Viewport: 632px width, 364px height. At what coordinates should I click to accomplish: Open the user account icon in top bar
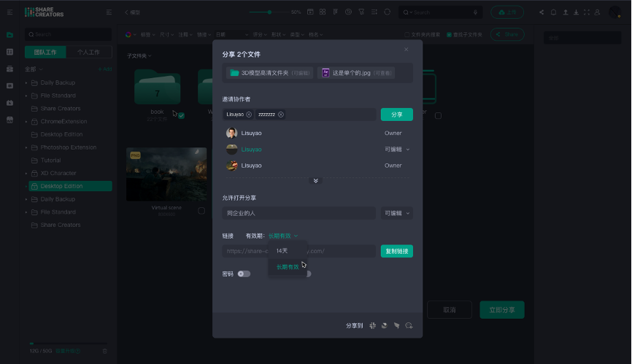(x=597, y=12)
